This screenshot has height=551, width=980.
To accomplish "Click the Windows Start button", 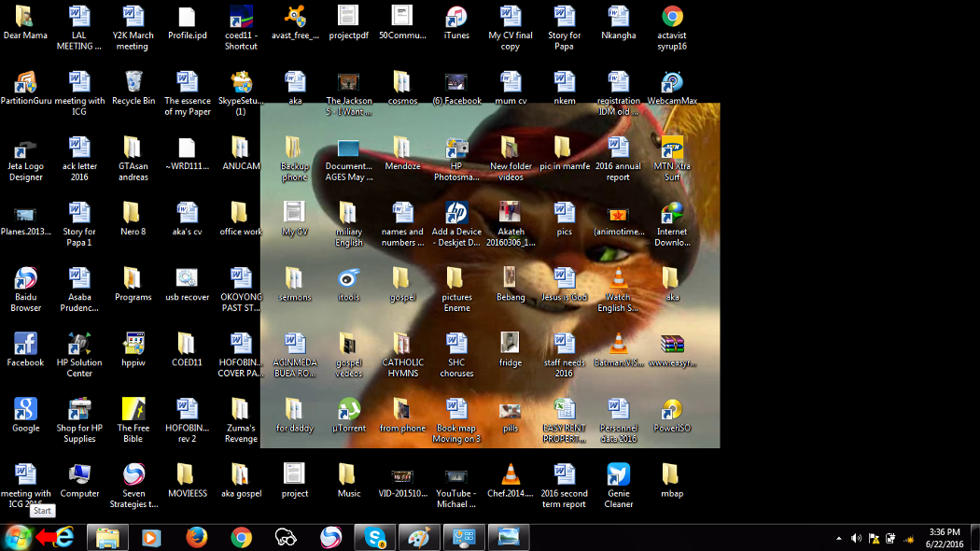I will [18, 537].
